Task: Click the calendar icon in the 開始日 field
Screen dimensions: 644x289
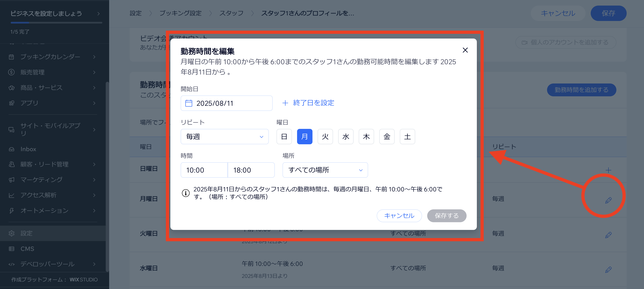Action: point(189,103)
